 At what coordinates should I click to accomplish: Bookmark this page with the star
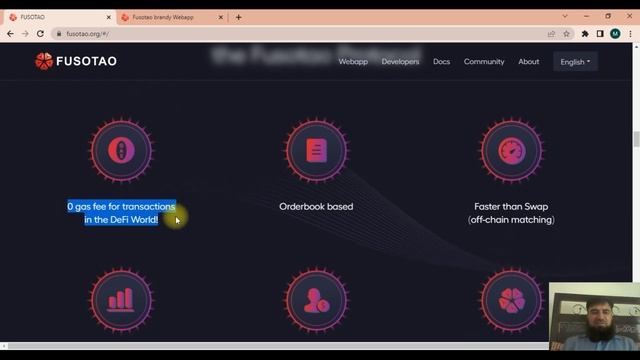pos(567,34)
